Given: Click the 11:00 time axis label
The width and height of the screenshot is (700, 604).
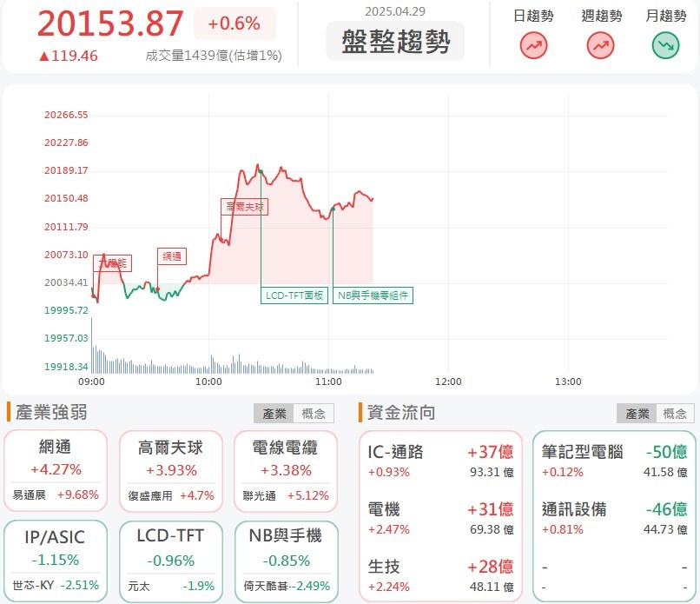Looking at the screenshot, I should point(328,382).
